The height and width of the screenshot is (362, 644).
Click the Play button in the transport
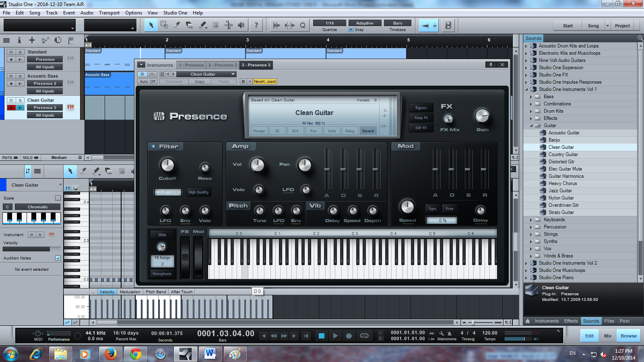tap(335, 336)
